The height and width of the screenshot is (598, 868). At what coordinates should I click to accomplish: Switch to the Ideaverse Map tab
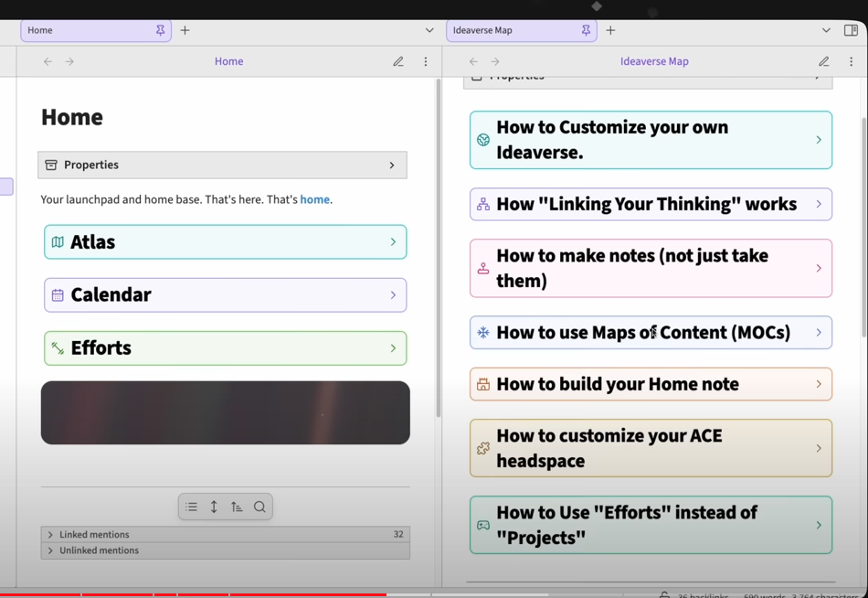point(522,30)
